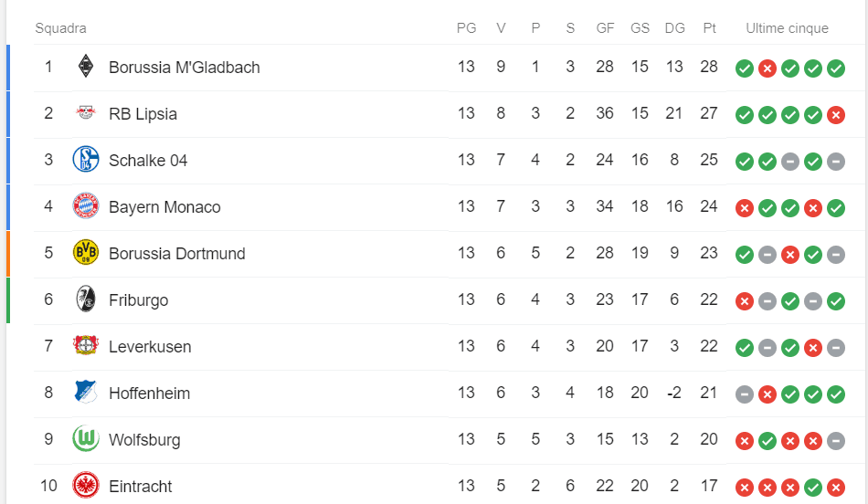
Task: Click Hoffenheim's first grey draw icon
Action: pos(745,394)
